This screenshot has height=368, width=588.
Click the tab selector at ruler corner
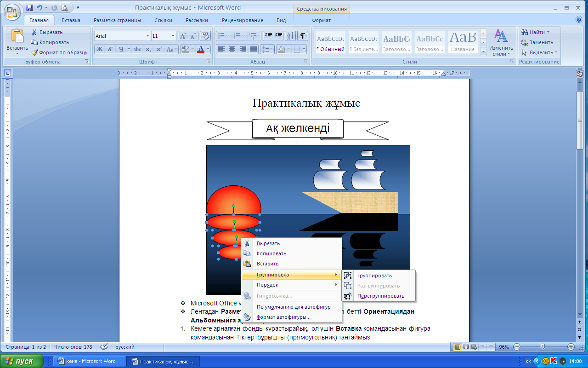tap(8, 73)
